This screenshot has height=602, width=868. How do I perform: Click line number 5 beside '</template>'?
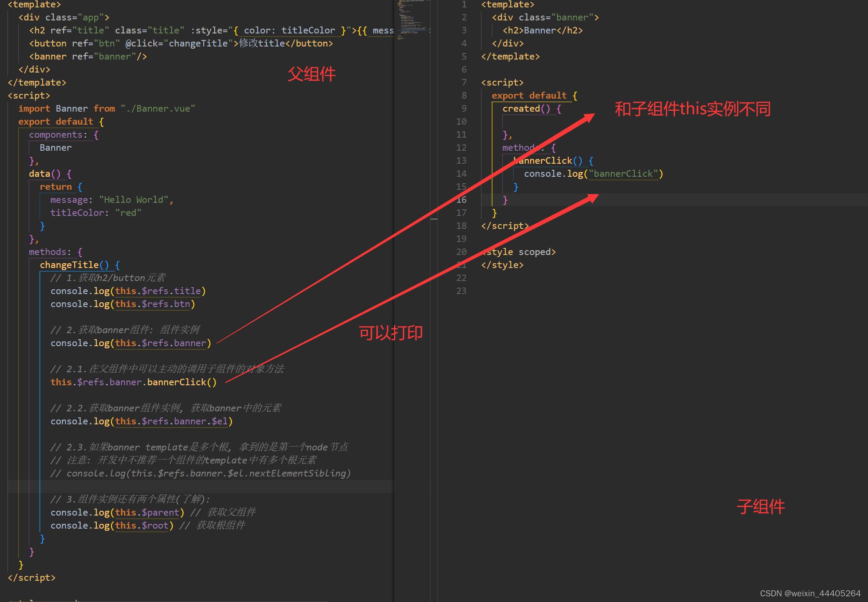coord(464,56)
